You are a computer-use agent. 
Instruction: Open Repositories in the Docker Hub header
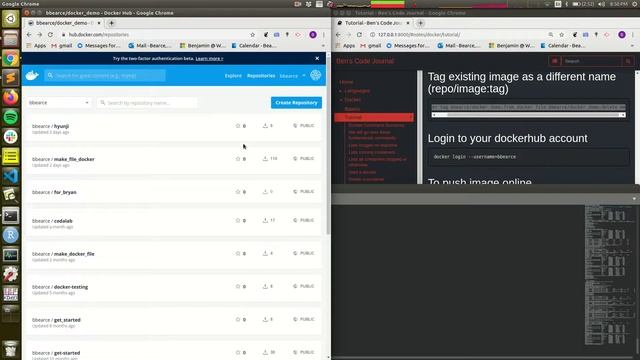261,76
